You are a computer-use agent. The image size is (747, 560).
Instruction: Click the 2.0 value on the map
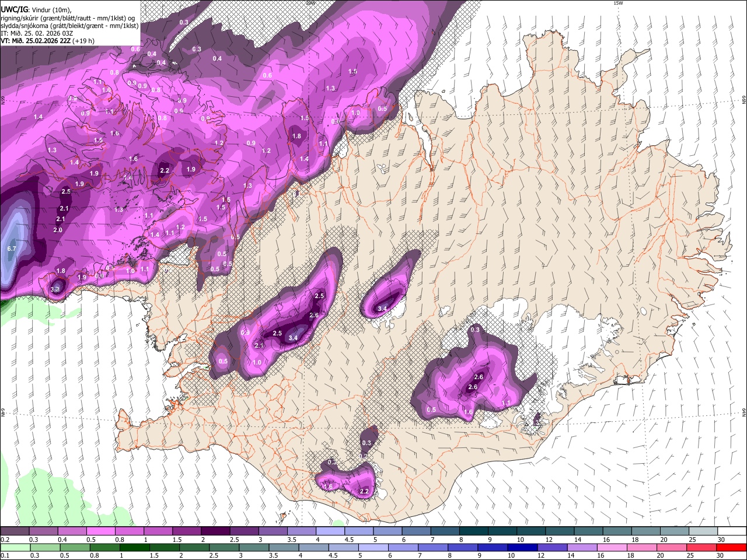[58, 230]
